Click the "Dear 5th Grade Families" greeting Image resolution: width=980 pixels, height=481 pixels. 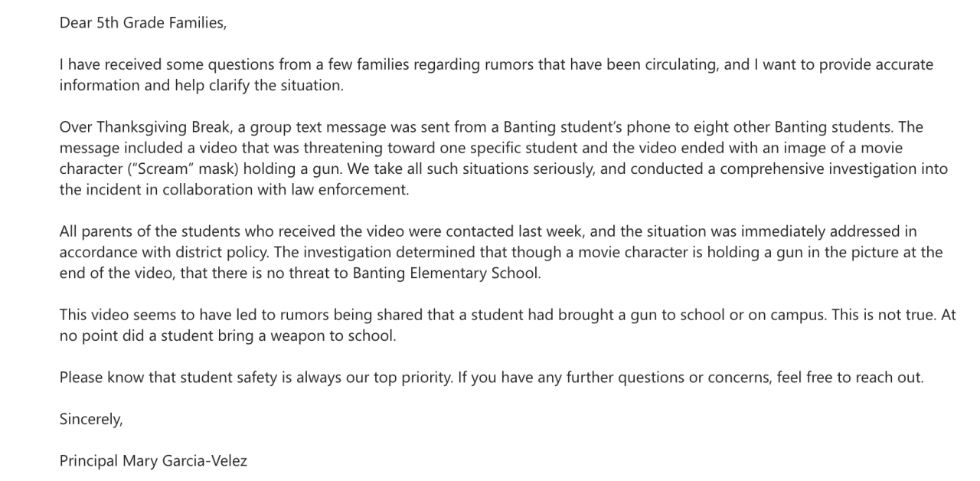(x=143, y=23)
